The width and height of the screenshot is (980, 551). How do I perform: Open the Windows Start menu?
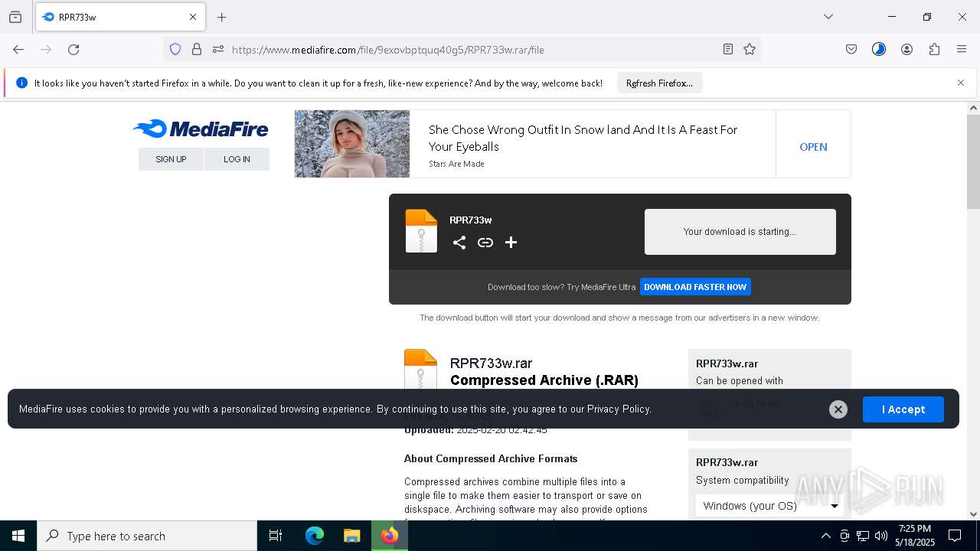[18, 536]
